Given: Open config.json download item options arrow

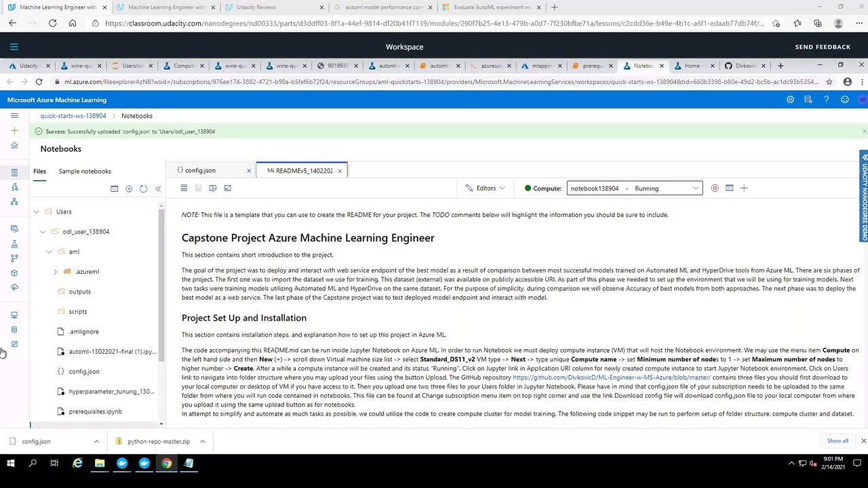Looking at the screenshot, I should (x=96, y=441).
